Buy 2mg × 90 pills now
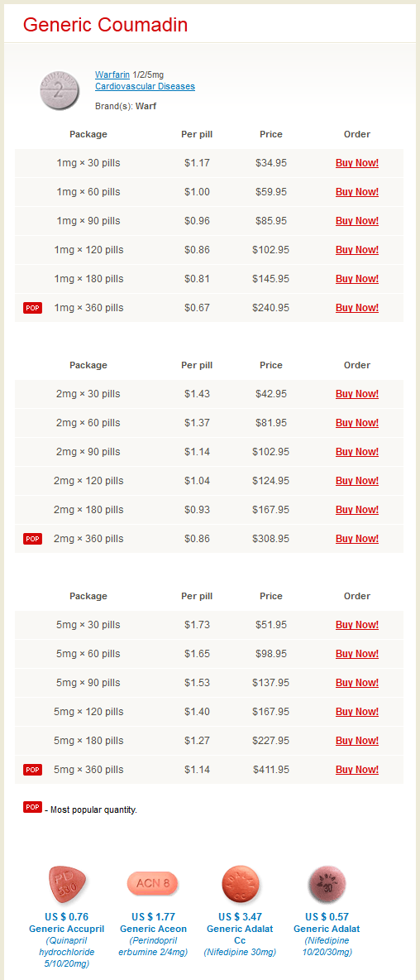Image resolution: width=420 pixels, height=980 pixels. coord(357,452)
